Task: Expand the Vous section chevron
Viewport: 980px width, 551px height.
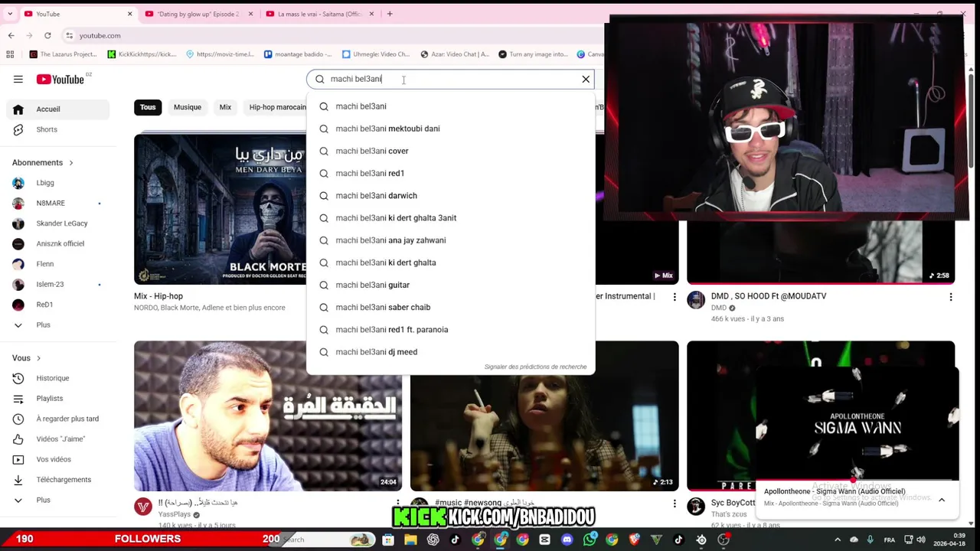Action: [x=38, y=358]
